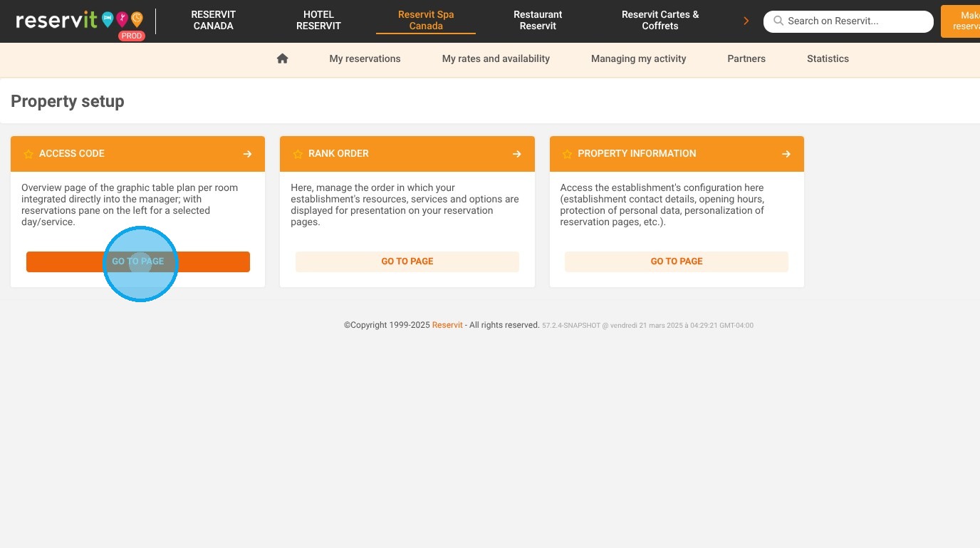
Task: Click the Make reservation orange button
Action: 960,21
